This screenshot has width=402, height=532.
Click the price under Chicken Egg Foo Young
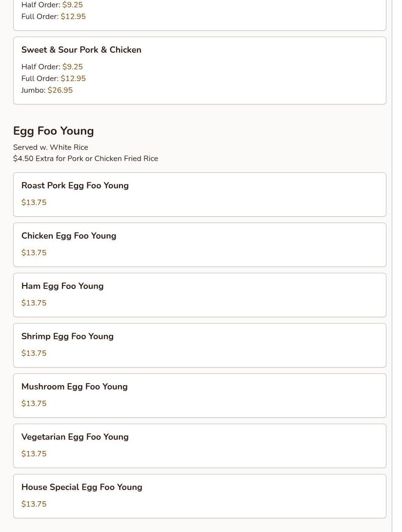[x=34, y=253]
